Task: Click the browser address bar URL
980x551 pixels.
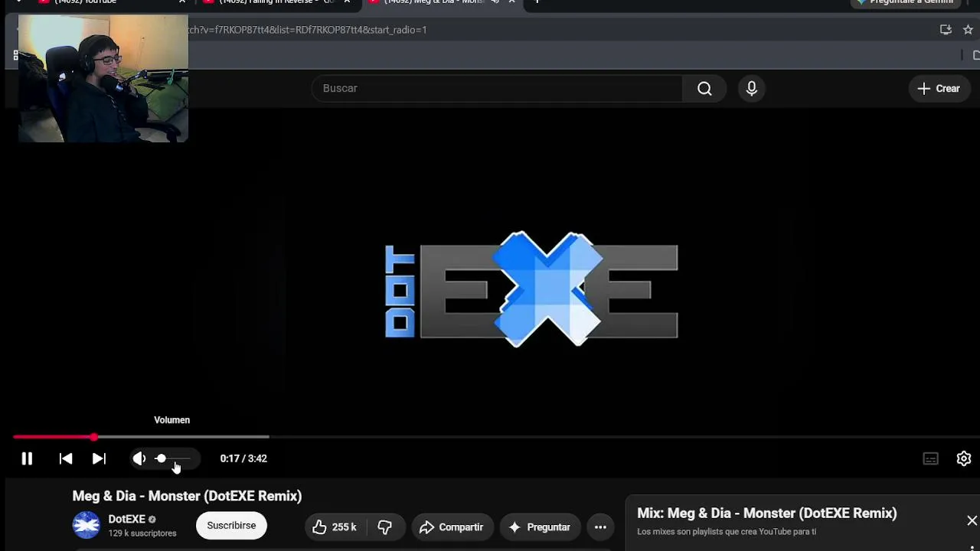Action: pos(307,30)
